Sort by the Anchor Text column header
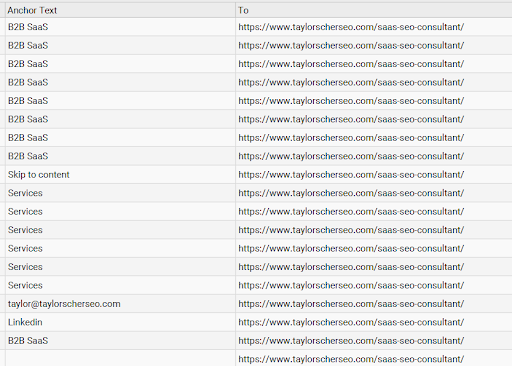Screen dimensions: 512x366 coord(120,10)
